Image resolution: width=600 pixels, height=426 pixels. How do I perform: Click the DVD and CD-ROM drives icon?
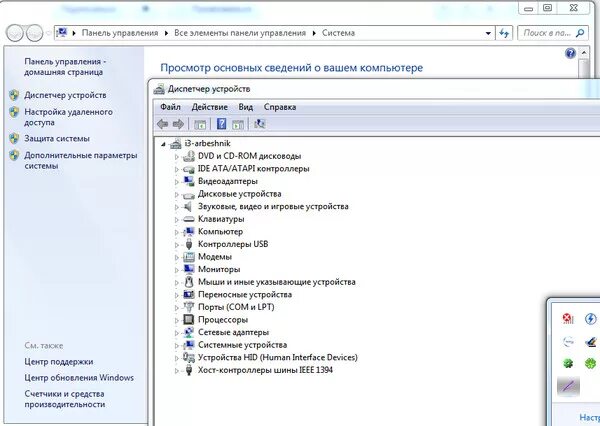(189, 156)
